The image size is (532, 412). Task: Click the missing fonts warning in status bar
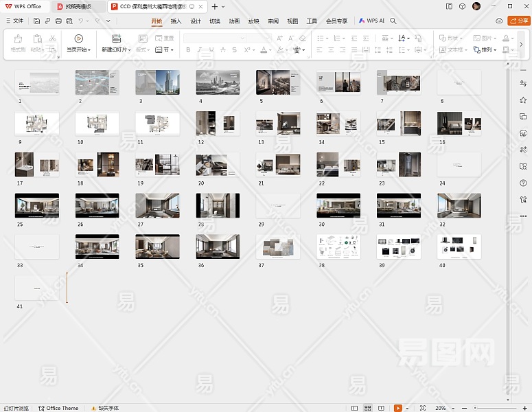pyautogui.click(x=104, y=408)
